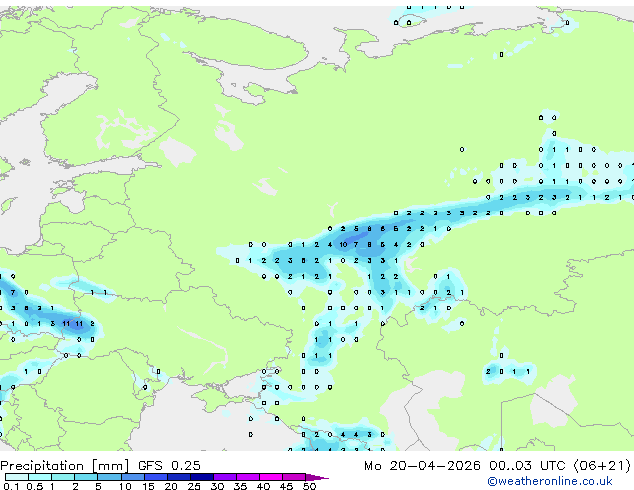Click the 'Precipitation [mm]' title text
This screenshot has height=490, width=634.
click(x=65, y=466)
